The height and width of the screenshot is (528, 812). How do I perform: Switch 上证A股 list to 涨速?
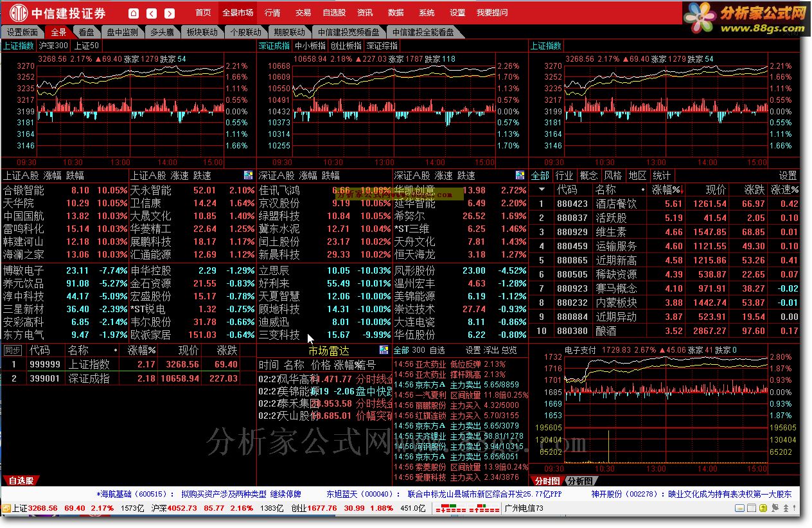179,175
